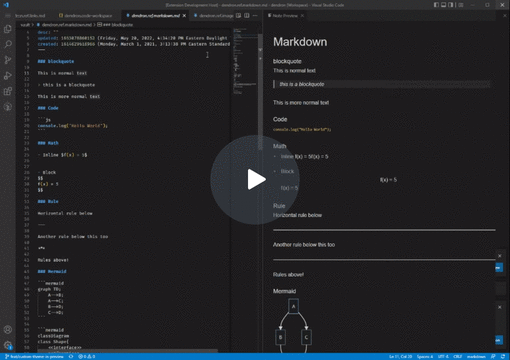Click the notifications bell in status bar
This screenshot has height=360, width=510.
[503, 357]
